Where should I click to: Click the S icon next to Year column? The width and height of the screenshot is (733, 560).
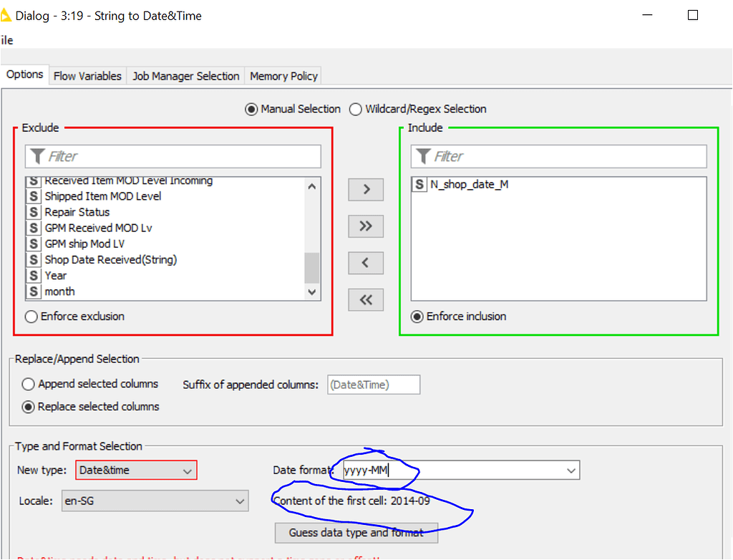[x=33, y=275]
